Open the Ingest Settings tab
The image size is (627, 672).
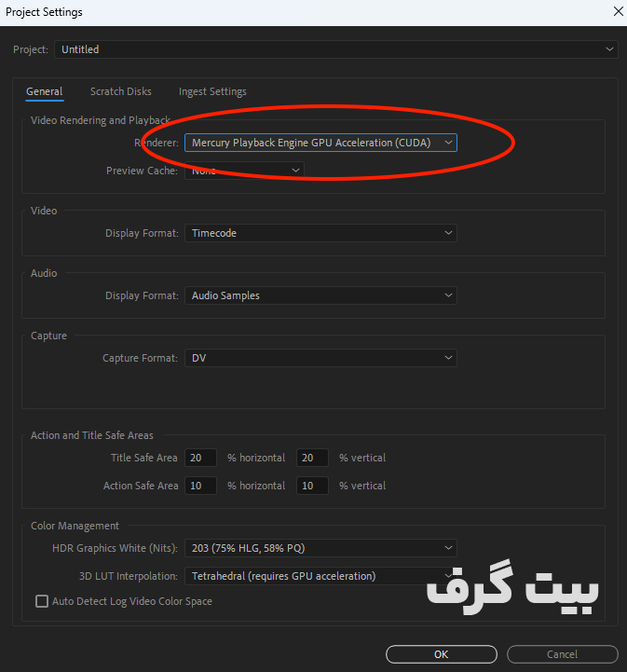[x=212, y=91]
